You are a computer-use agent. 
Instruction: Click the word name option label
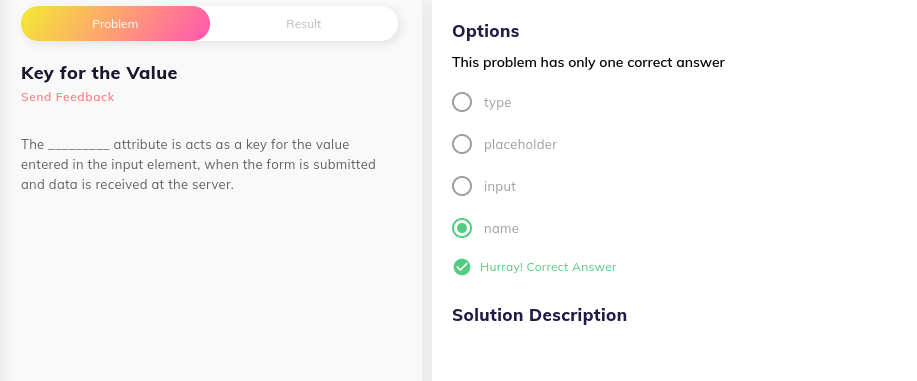[x=501, y=229]
